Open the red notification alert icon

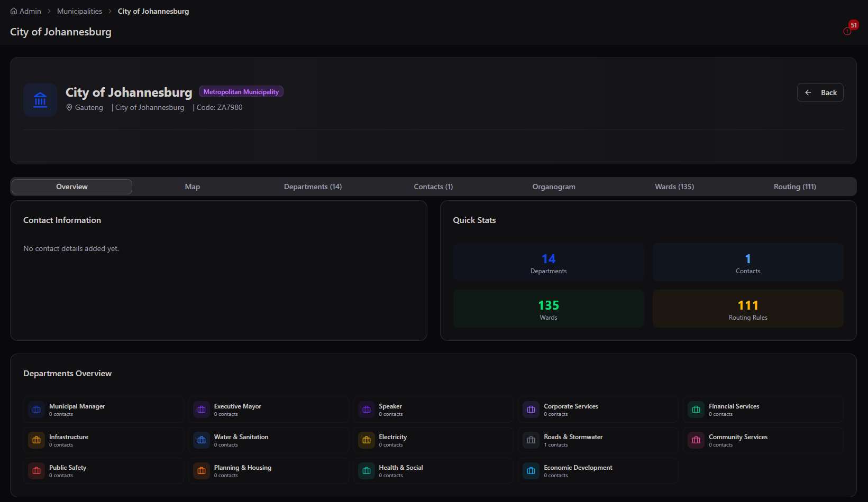click(847, 31)
